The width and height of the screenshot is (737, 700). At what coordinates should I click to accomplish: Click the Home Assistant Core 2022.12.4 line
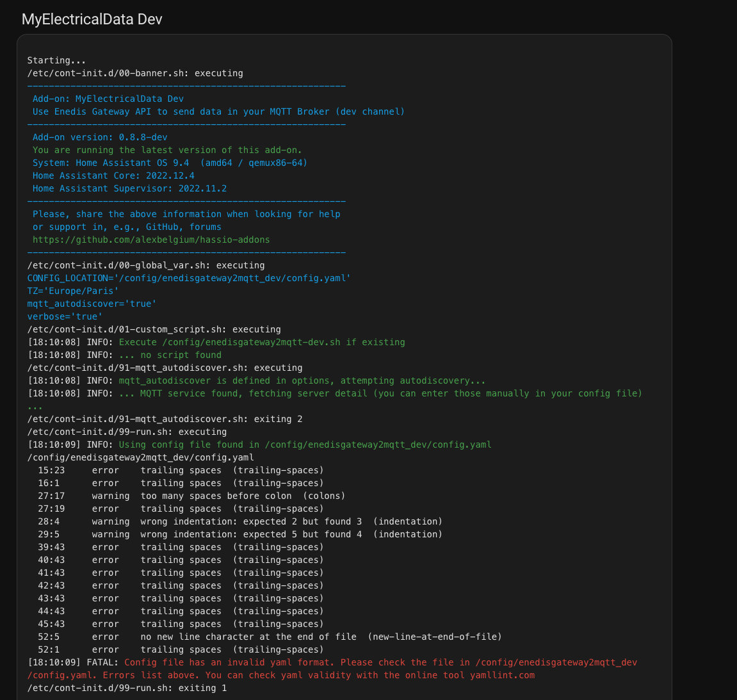(x=113, y=175)
